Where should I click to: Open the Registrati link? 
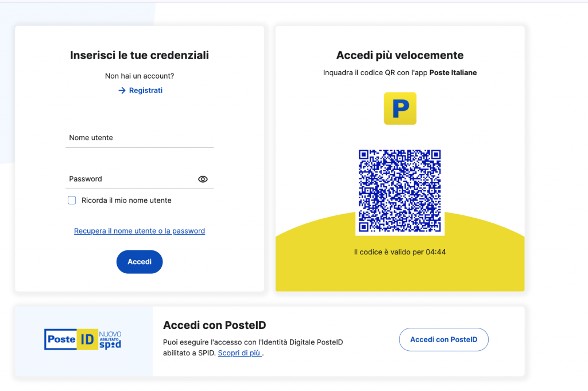[x=145, y=91]
